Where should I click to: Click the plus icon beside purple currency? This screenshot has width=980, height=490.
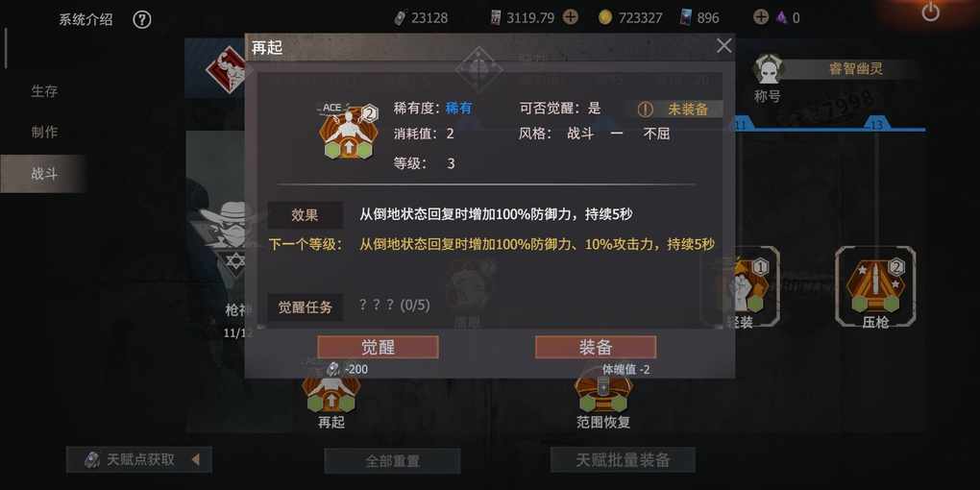click(761, 17)
